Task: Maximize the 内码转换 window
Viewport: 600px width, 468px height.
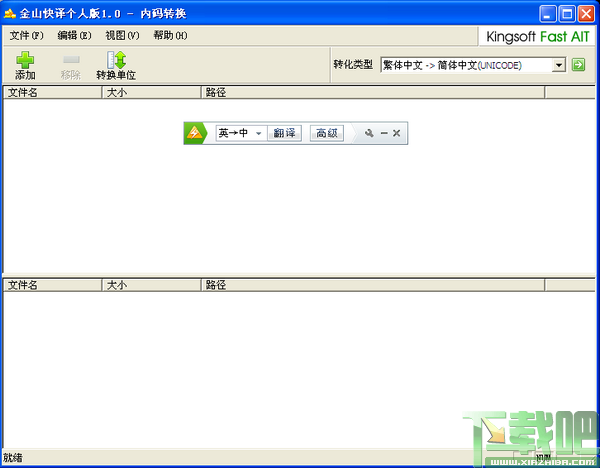Action: click(x=567, y=14)
